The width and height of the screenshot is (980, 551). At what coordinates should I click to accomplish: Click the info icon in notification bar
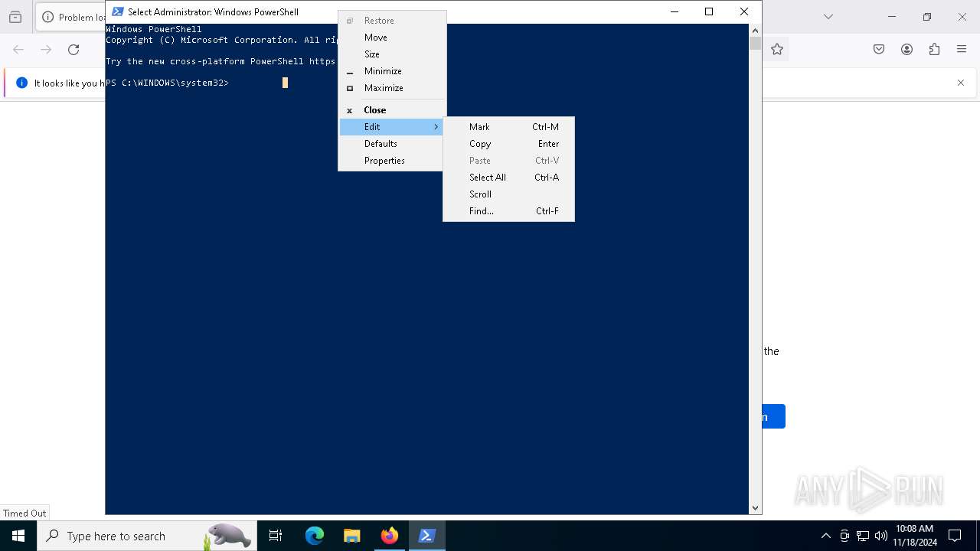pyautogui.click(x=21, y=83)
